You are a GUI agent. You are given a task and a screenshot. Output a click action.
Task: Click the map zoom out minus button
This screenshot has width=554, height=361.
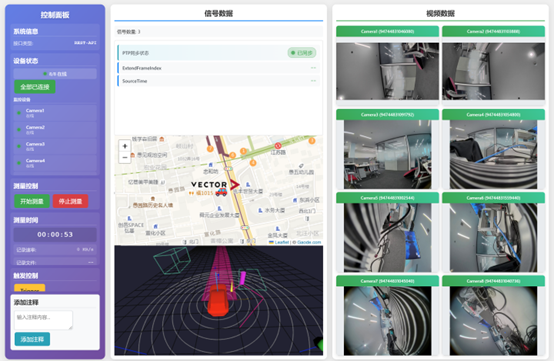(125, 158)
